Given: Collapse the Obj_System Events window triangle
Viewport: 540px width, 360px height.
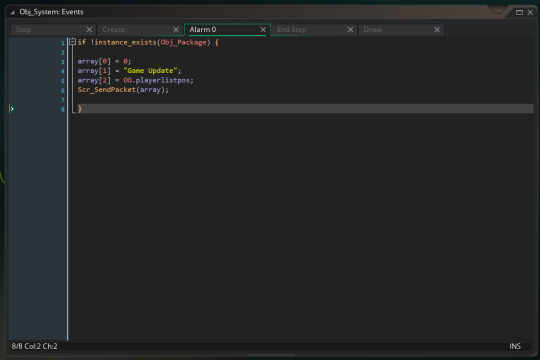Looking at the screenshot, I should [x=12, y=13].
